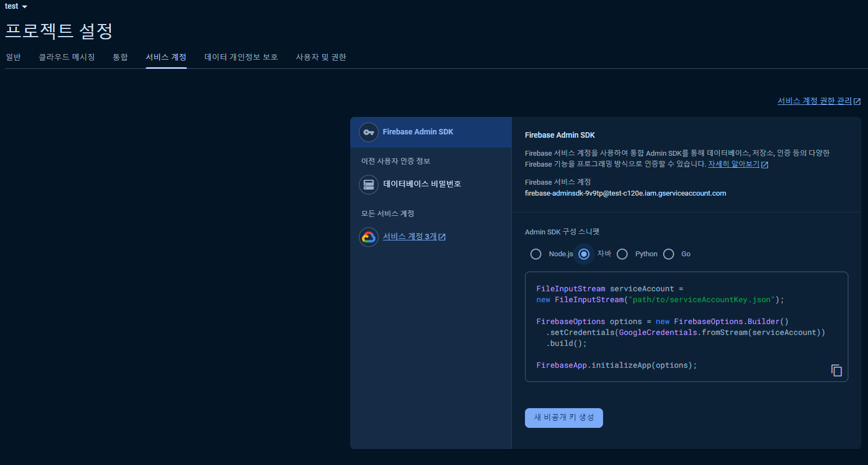This screenshot has height=465, width=868.
Task: Open the 사용자 및 권한 tab
Action: point(321,57)
